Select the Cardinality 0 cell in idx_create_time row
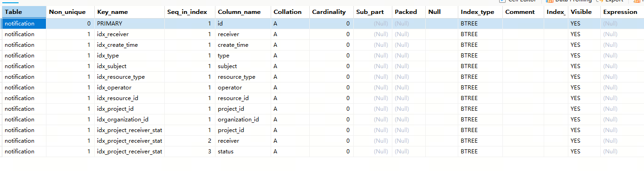This screenshot has width=644, height=171. (x=332, y=44)
